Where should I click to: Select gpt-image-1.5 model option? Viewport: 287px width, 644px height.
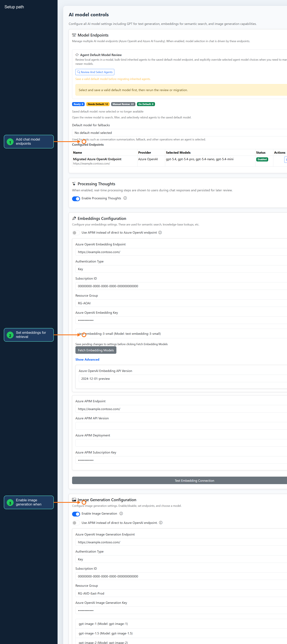coord(181,633)
